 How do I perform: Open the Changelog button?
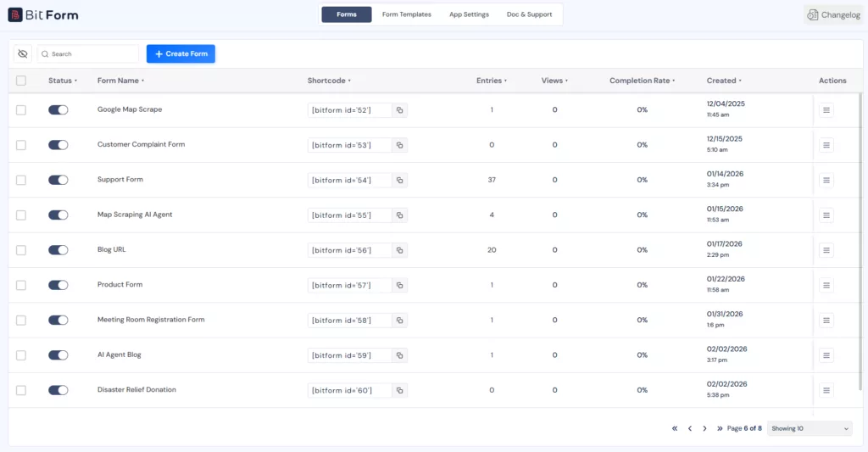pos(833,15)
